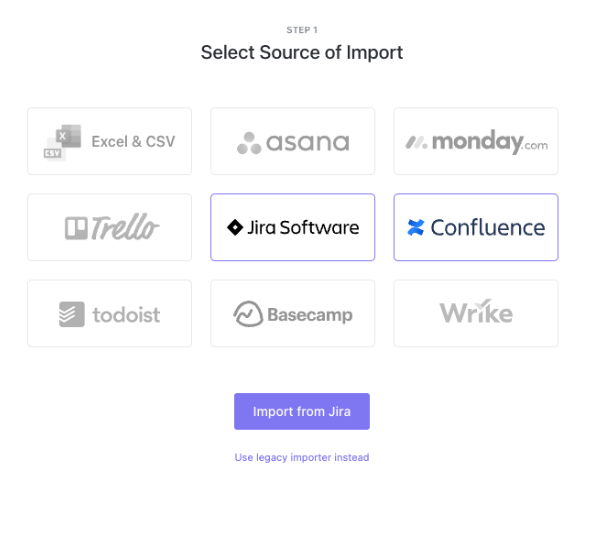
Task: Click the Excel & CSV file icon
Action: [61, 142]
